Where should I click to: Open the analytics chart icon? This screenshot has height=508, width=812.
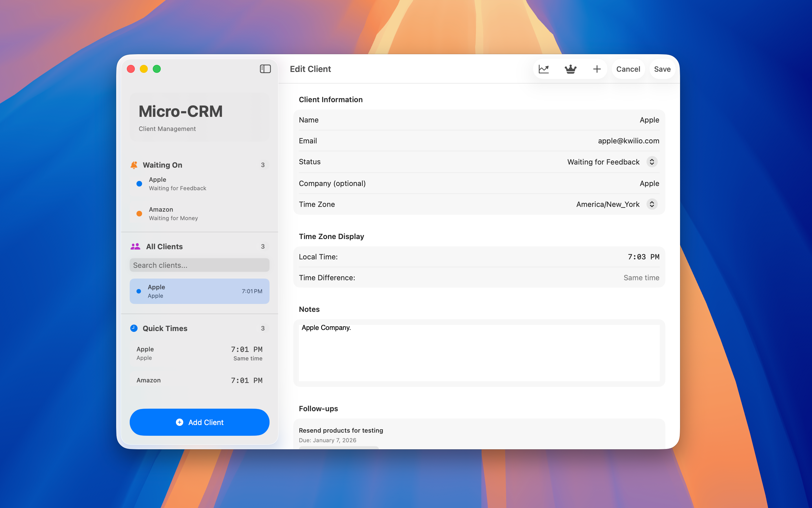[x=544, y=69]
